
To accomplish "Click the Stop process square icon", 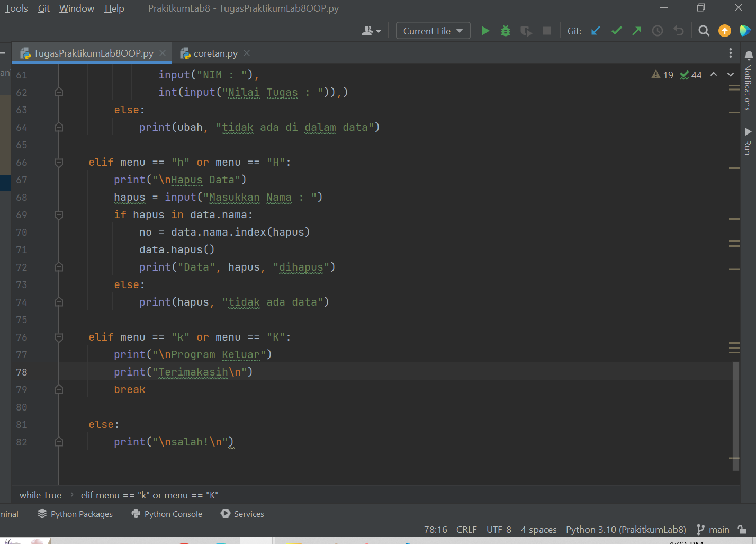I will point(547,31).
